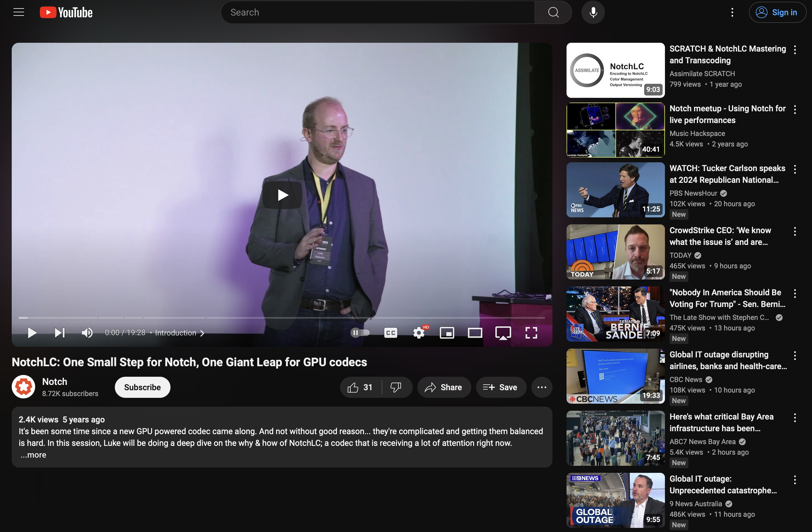
Task: Open Bay Area infrastructure video thumbnail
Action: [615, 438]
